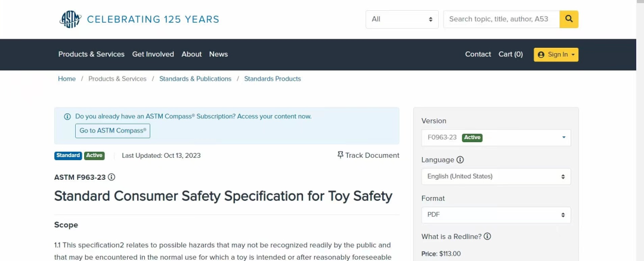644x261 pixels.
Task: Focus the search topic input field
Action: pos(501,19)
